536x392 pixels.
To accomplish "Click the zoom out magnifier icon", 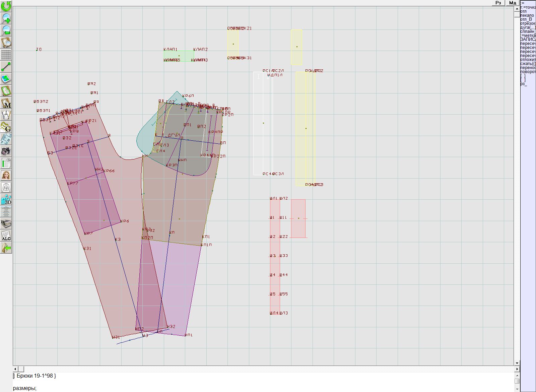I will [x=6, y=30].
